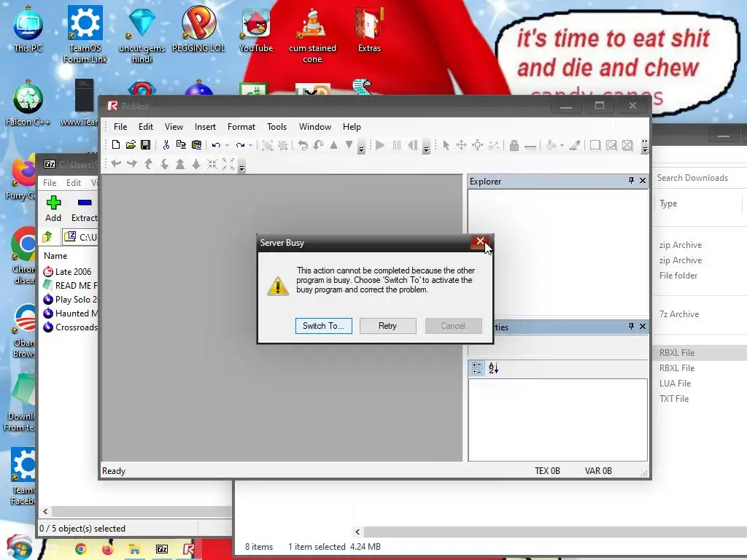This screenshot has height=560, width=747.
Task: Expand the second-row camera toolbar overflow
Action: tap(241, 167)
